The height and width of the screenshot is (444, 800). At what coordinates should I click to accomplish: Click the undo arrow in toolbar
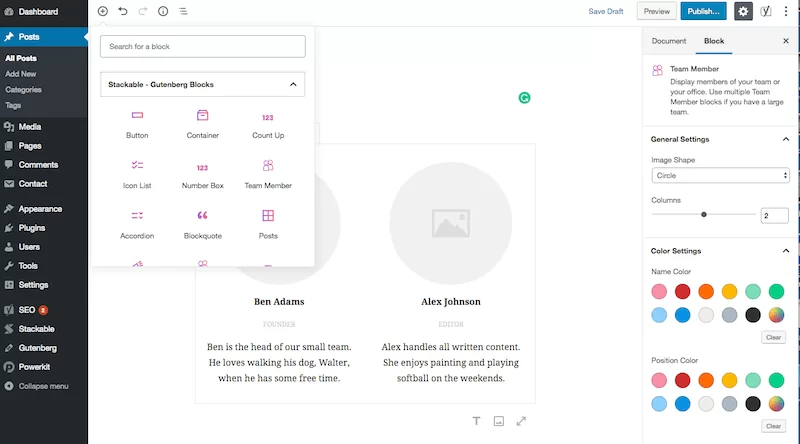click(x=123, y=11)
